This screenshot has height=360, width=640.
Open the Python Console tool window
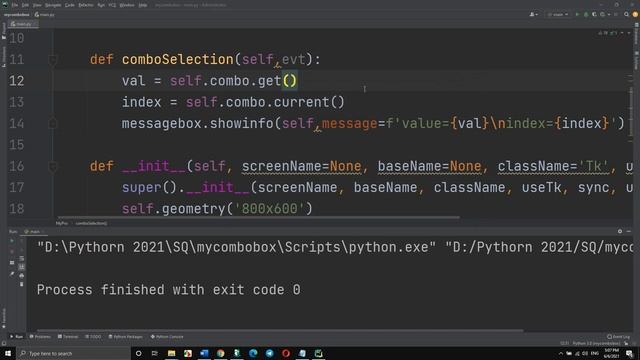tap(167, 337)
